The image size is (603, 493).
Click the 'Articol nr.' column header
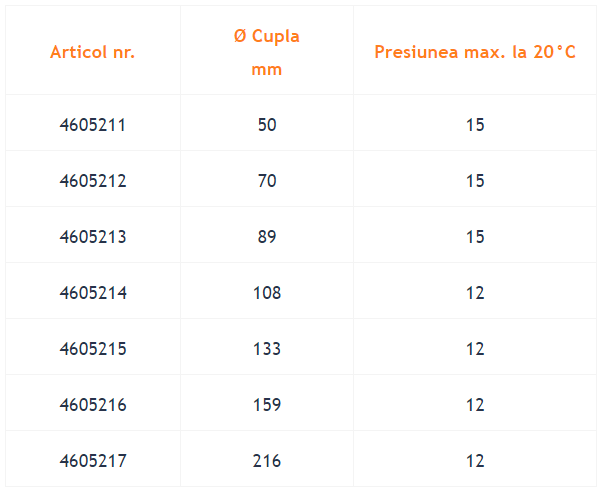coord(93,52)
